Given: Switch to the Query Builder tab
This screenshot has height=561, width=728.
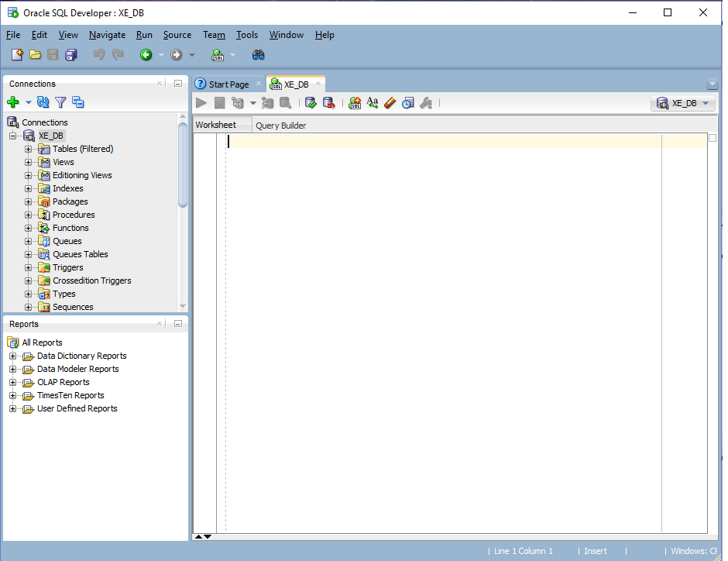Looking at the screenshot, I should pyautogui.click(x=280, y=126).
